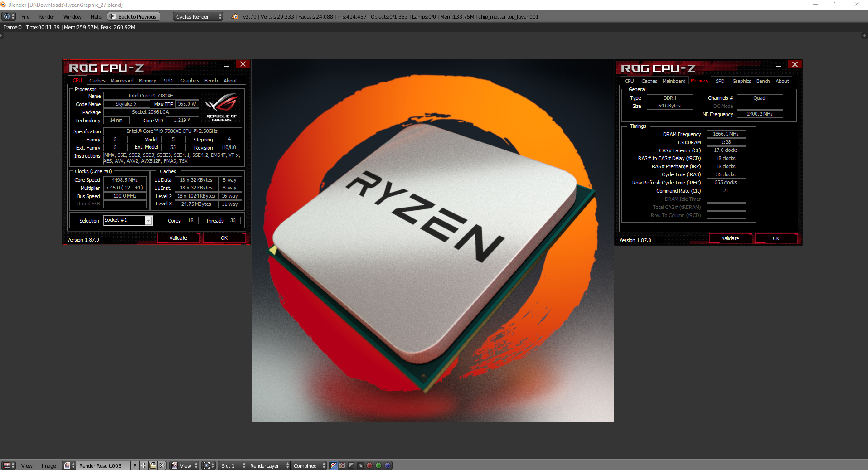The image size is (868, 470).
Task: Open the RenderLayer dropdown
Action: 269,465
